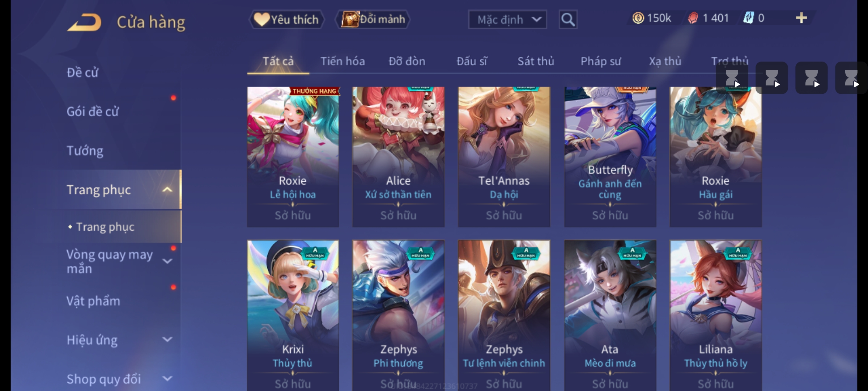
Task: Expand the Shop quy đổi section
Action: click(167, 379)
